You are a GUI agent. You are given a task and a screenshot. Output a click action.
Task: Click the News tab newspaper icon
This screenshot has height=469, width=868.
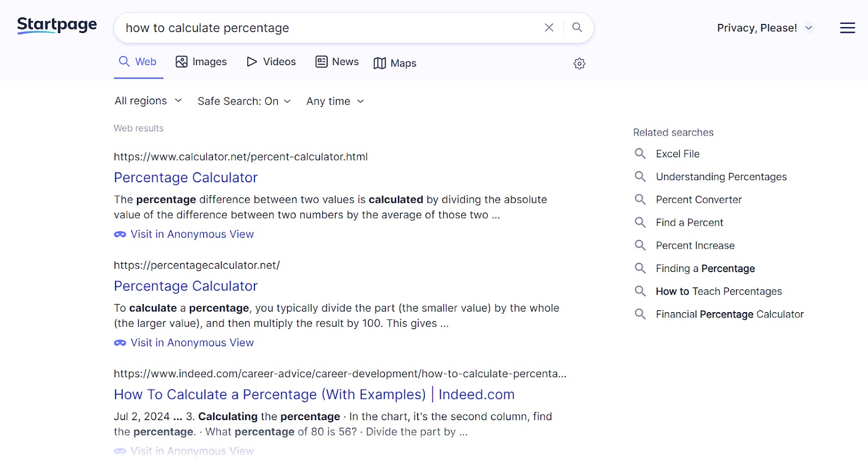(x=322, y=62)
